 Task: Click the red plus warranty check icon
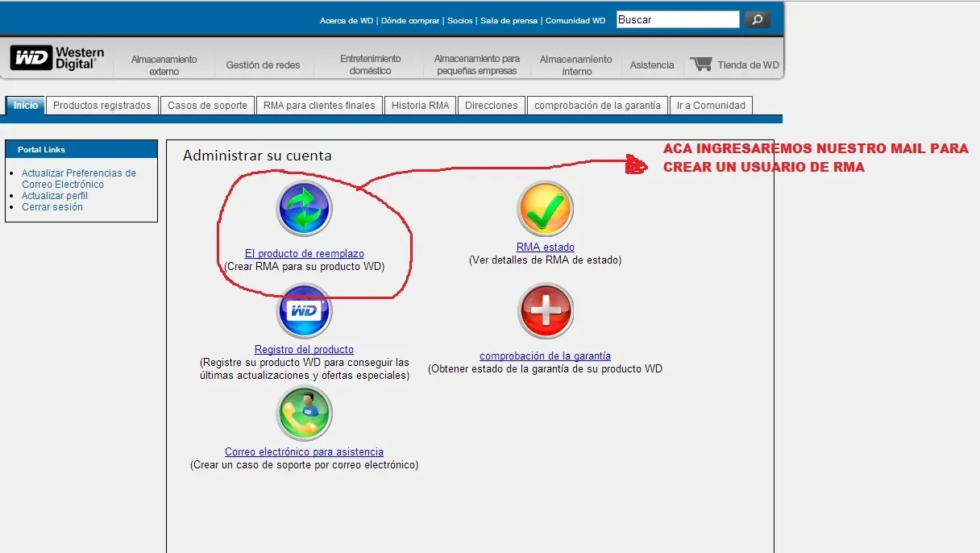point(546,310)
